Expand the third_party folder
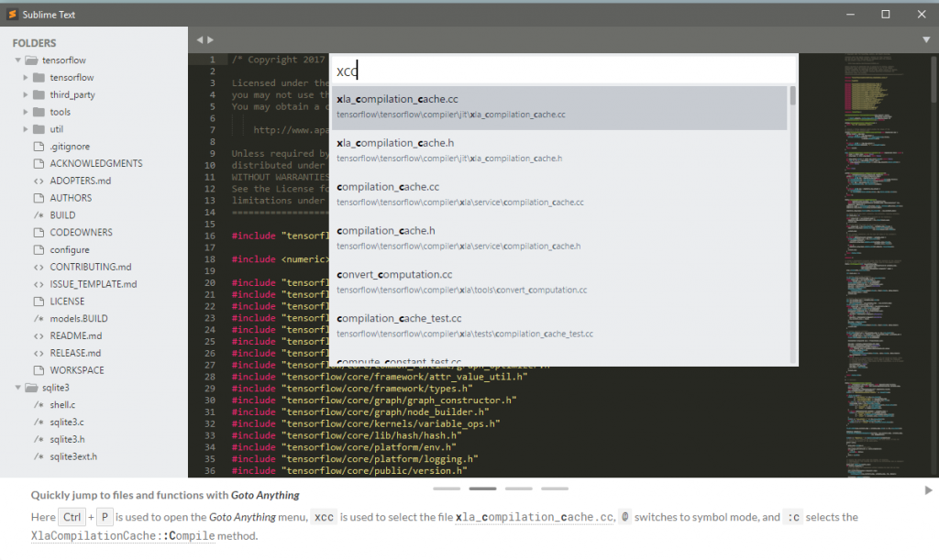 coord(27,95)
